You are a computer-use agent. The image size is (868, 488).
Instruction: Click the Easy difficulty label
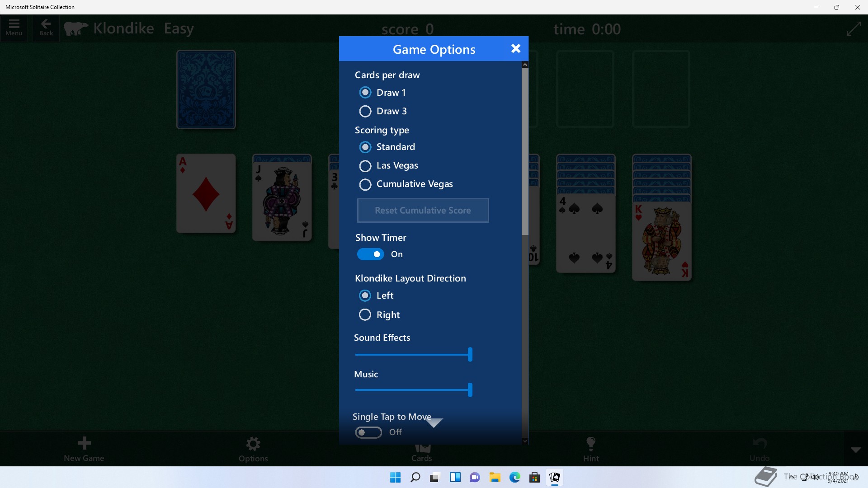tap(179, 29)
